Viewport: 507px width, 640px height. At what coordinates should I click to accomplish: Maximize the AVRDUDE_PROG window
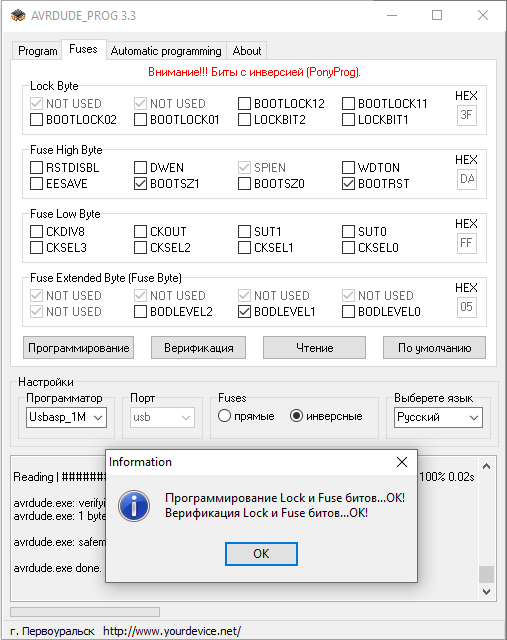(437, 16)
